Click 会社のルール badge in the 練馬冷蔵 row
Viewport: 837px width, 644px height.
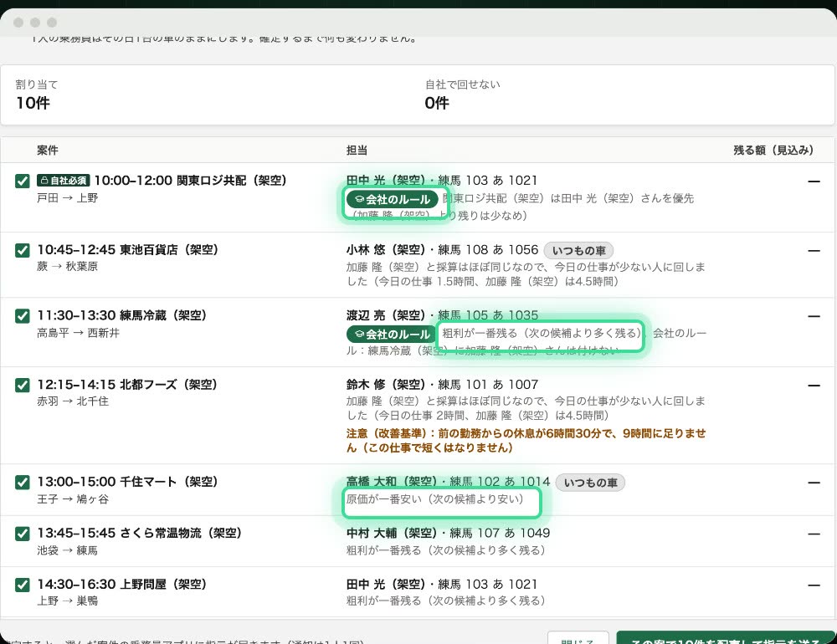(x=393, y=334)
